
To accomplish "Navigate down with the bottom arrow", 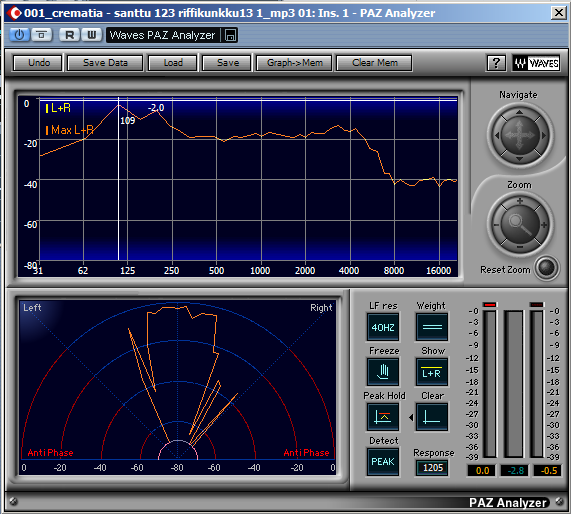I will 520,159.
